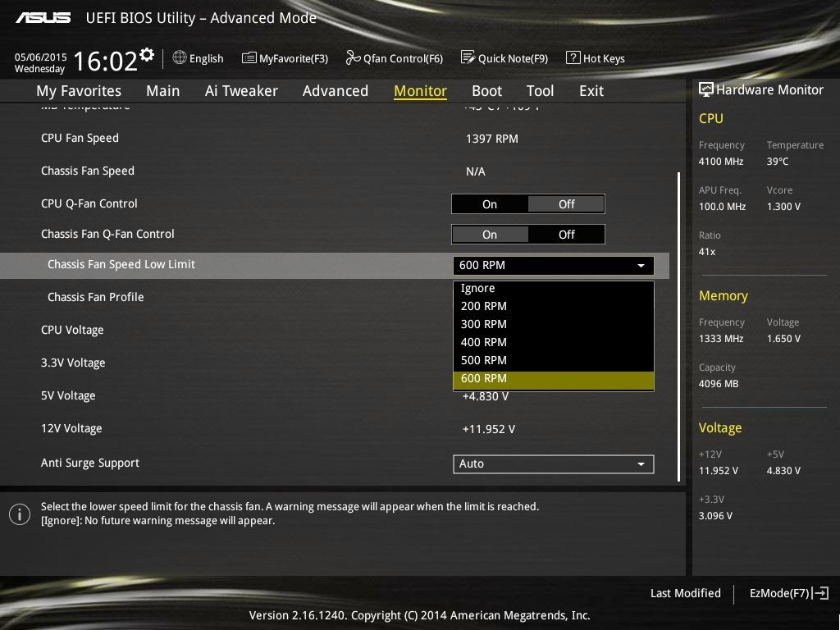The height and width of the screenshot is (630, 840).
Task: Click the EzMode exit arrow icon
Action: [x=820, y=593]
